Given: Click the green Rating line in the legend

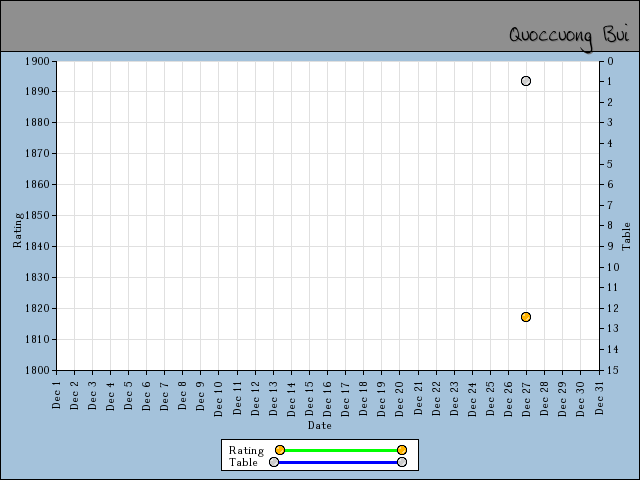Looking at the screenshot, I should point(341,450).
